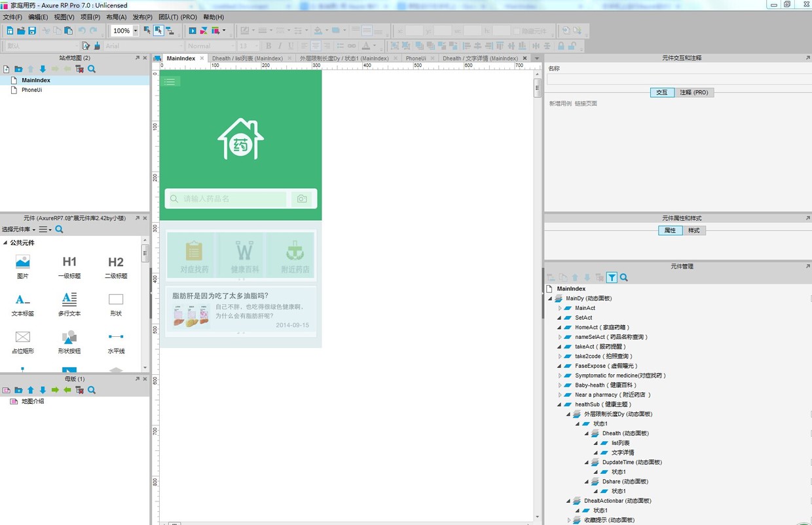This screenshot has height=525, width=812.
Task: Collapse the 公共元件 library section
Action: click(5, 243)
